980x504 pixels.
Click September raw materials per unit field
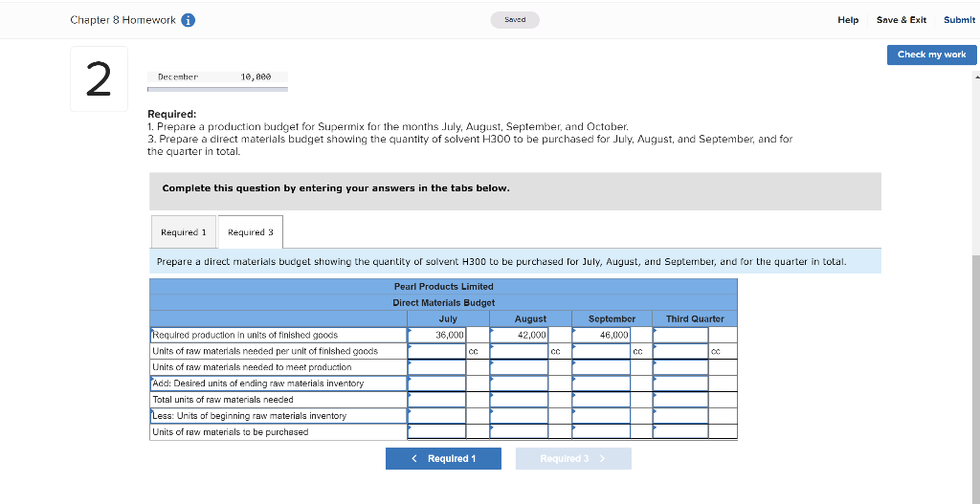click(601, 351)
